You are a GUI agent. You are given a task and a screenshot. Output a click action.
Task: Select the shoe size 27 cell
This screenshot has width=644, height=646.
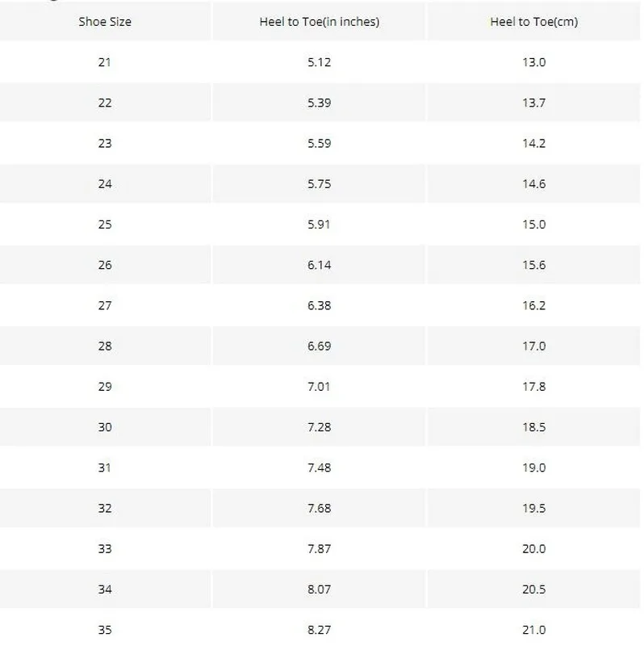105,305
